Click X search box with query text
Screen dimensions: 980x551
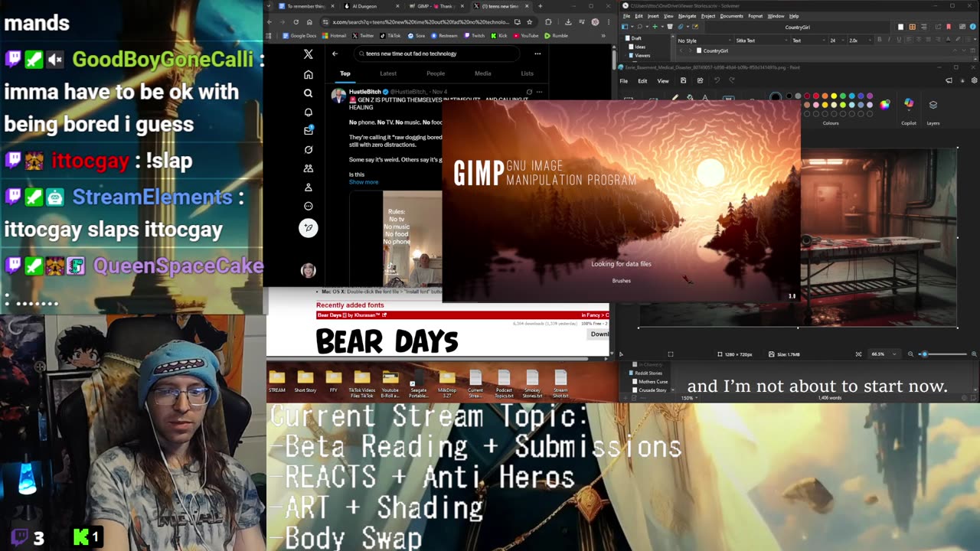coord(438,54)
